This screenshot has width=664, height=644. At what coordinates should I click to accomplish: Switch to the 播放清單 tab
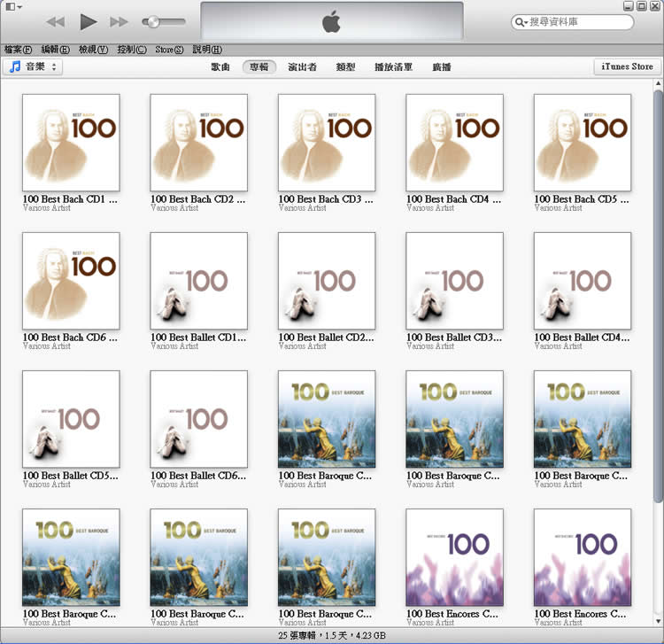(393, 67)
